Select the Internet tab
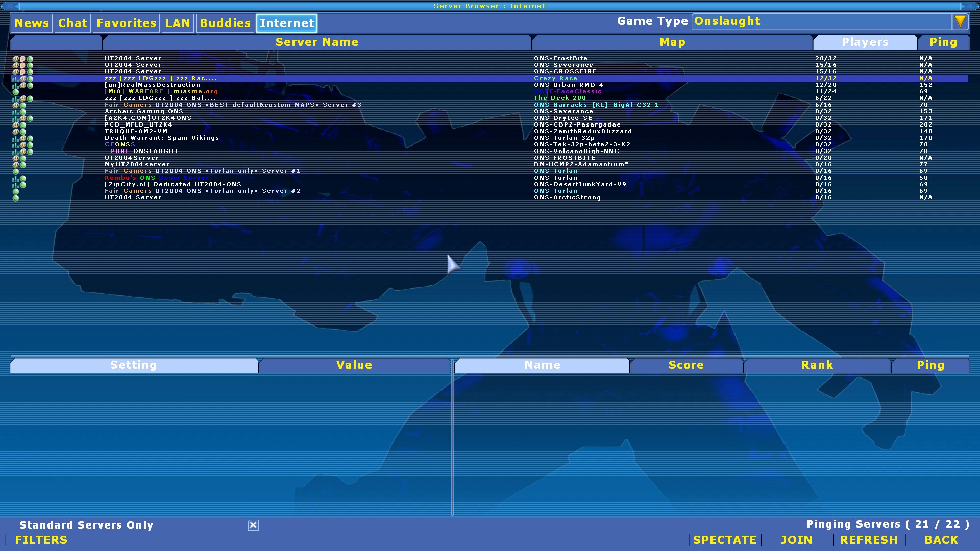Viewport: 980px width, 551px height. 287,23
